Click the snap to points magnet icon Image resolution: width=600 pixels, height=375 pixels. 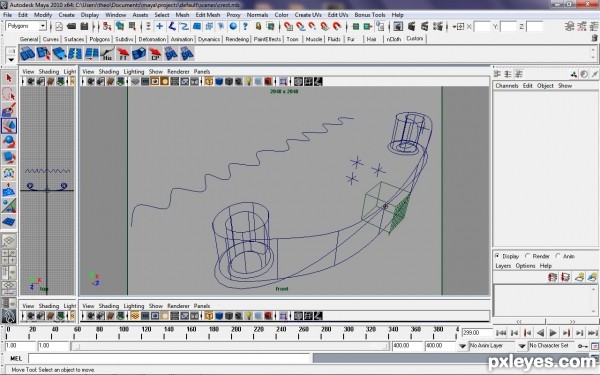point(312,26)
